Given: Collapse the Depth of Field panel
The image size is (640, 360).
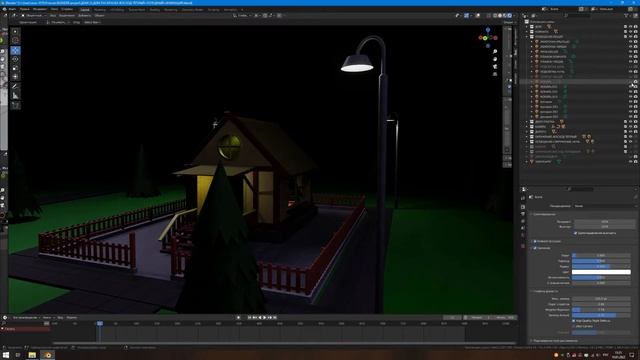Looking at the screenshot, I should pyautogui.click(x=531, y=291).
